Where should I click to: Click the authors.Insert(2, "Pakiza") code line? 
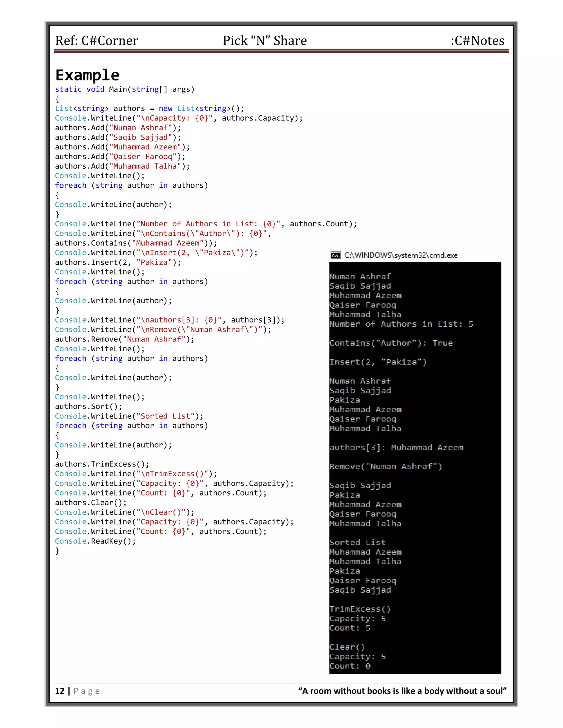(118, 262)
